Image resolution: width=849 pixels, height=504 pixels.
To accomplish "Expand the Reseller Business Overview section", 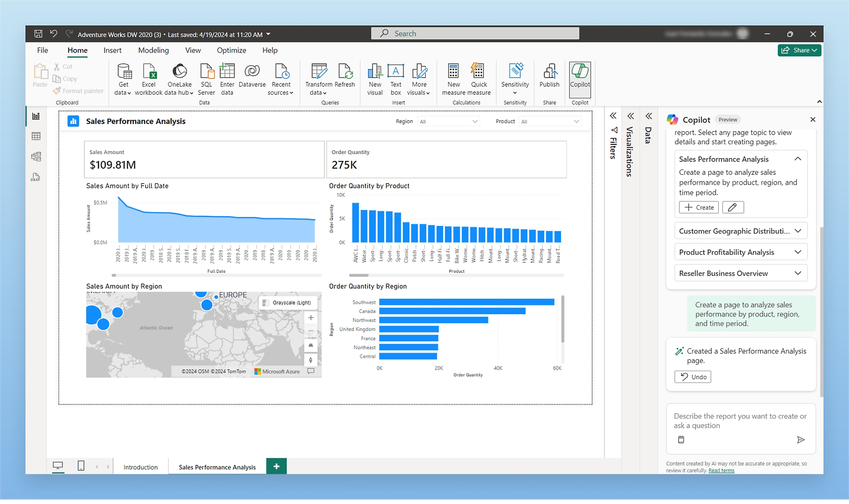I will [797, 273].
